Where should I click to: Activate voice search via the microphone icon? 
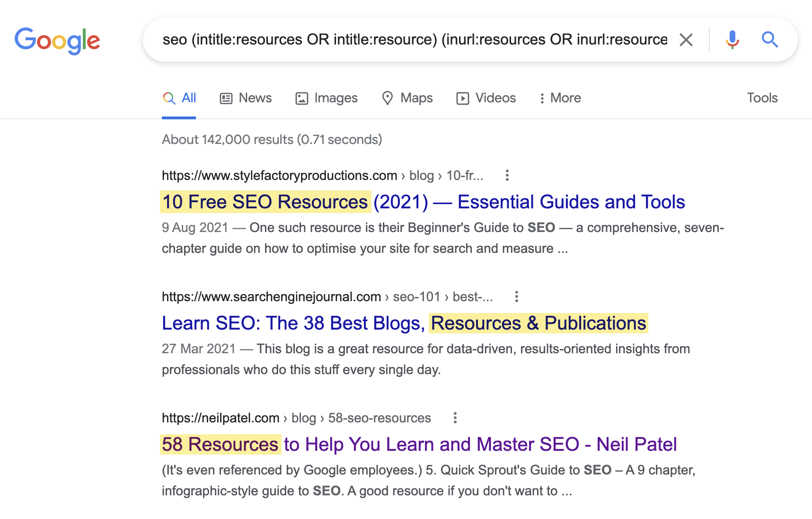732,40
